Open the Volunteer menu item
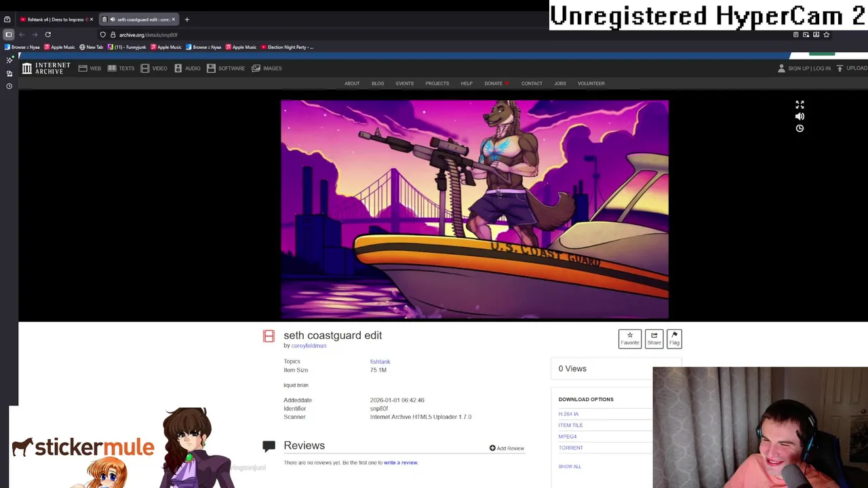Image resolution: width=868 pixels, height=488 pixels. 591,83
